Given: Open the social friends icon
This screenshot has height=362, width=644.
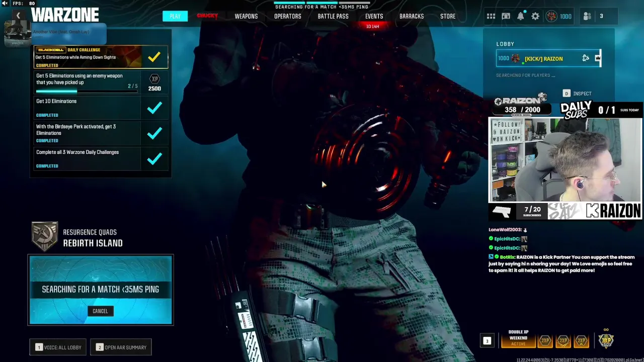Looking at the screenshot, I should 587,16.
